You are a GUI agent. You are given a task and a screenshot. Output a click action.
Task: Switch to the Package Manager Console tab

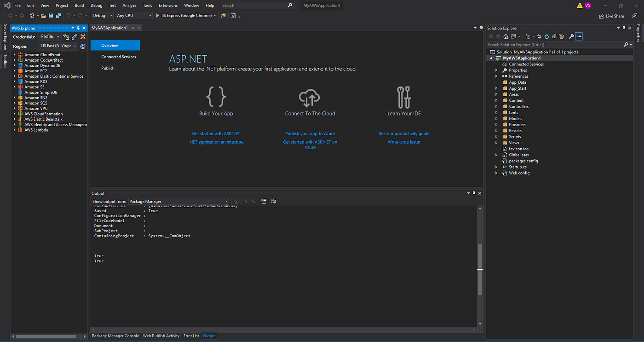[x=115, y=336]
